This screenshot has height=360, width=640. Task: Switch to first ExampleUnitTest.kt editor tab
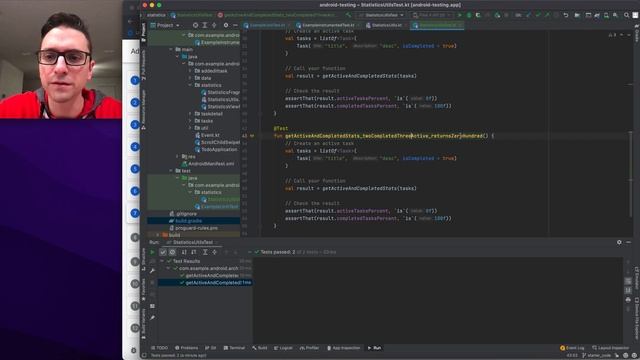click(x=267, y=25)
